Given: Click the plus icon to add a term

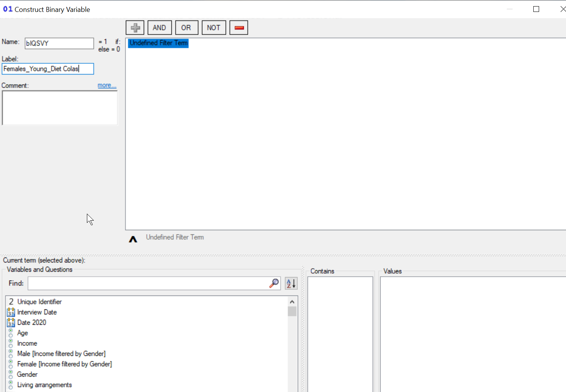Looking at the screenshot, I should coord(135,28).
